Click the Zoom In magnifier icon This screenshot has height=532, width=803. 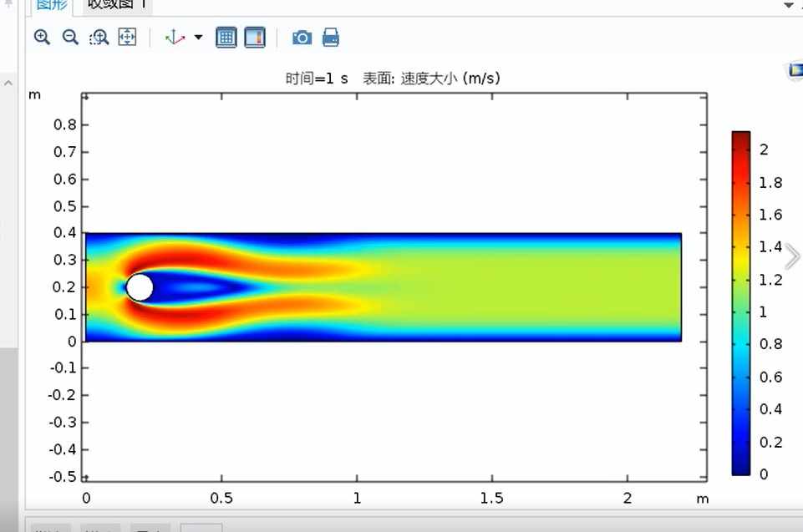click(42, 38)
